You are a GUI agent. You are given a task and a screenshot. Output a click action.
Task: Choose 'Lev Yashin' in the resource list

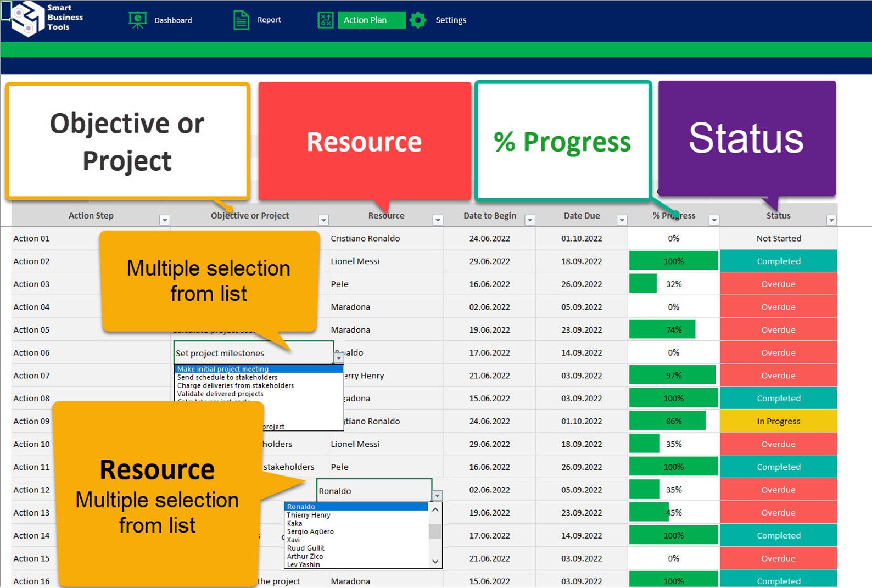tap(356, 564)
